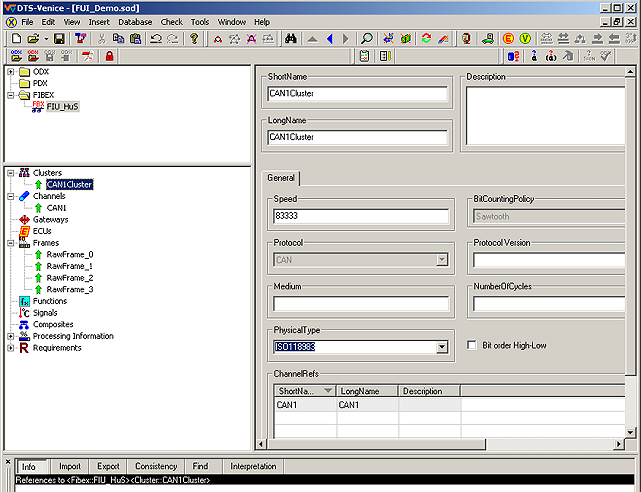Click the Description column header

[x=430, y=391]
